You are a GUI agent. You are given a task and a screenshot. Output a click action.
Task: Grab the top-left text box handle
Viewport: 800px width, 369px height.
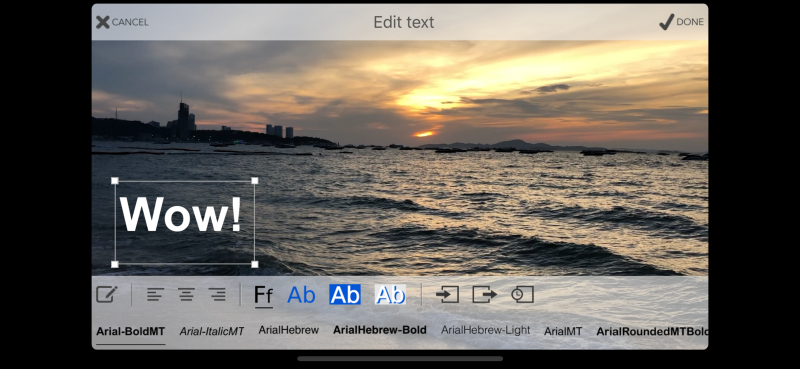(x=115, y=181)
